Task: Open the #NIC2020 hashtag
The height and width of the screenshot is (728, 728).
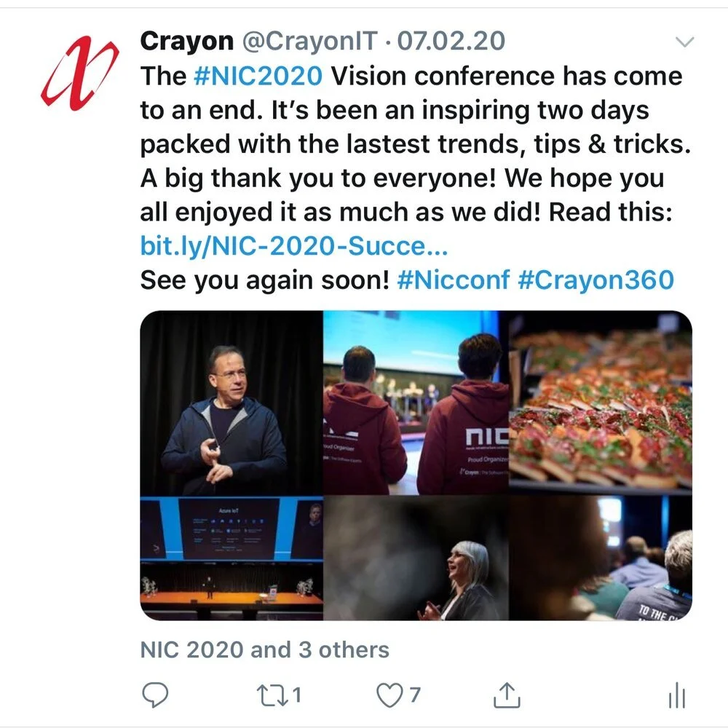Action: tap(258, 76)
